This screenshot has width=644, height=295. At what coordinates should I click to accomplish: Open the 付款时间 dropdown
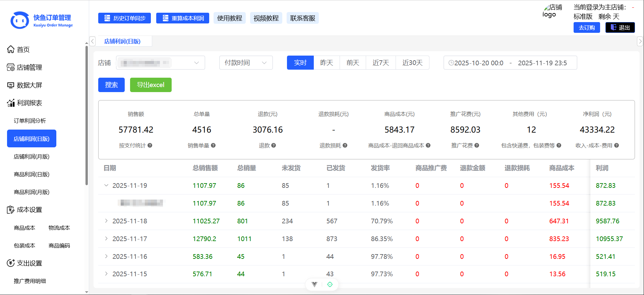(246, 63)
